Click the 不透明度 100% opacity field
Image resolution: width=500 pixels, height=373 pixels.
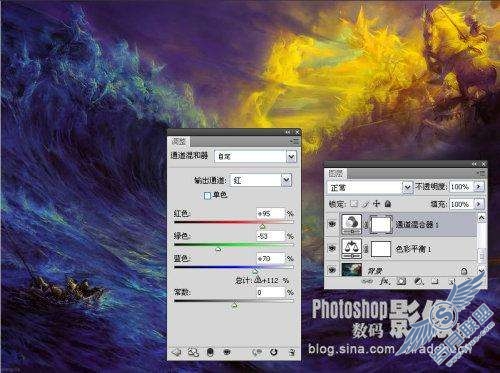point(462,187)
